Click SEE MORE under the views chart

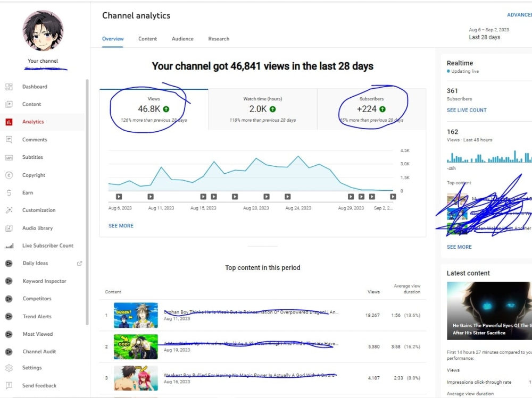coord(121,226)
